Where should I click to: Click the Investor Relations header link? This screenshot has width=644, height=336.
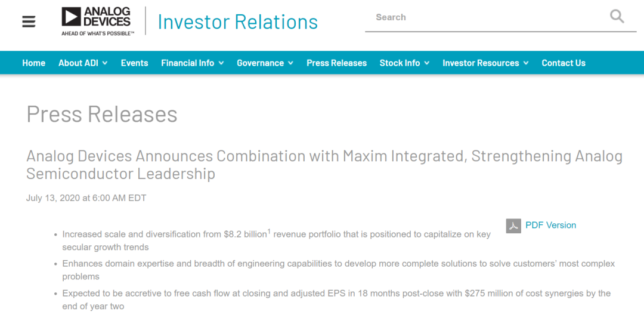[x=238, y=22]
